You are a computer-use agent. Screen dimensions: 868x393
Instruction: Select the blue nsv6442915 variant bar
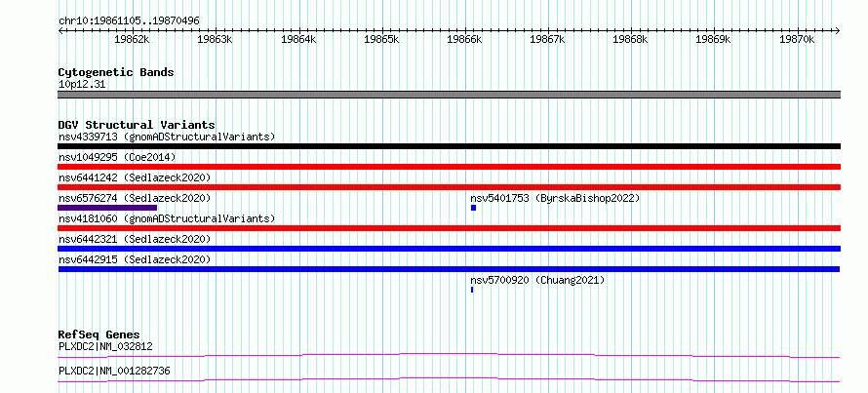tap(449, 269)
